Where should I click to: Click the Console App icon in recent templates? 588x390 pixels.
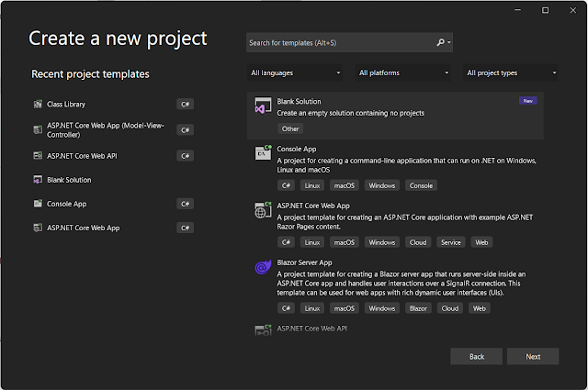pos(38,204)
